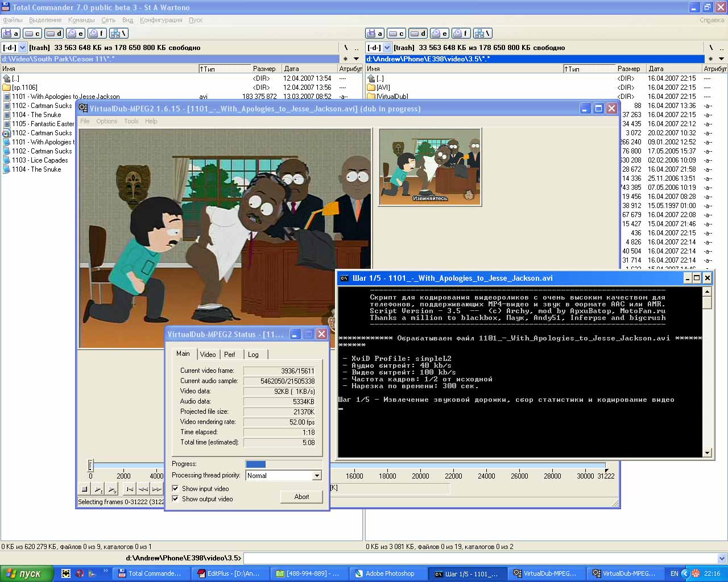Select CD drive f in left panel
The height and width of the screenshot is (582, 728).
pyautogui.click(x=97, y=34)
